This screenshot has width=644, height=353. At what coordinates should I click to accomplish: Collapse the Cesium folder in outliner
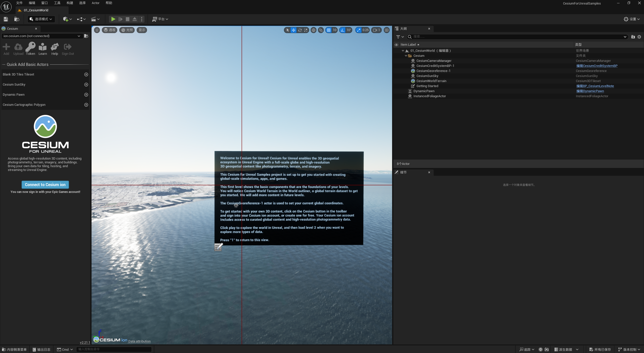406,56
